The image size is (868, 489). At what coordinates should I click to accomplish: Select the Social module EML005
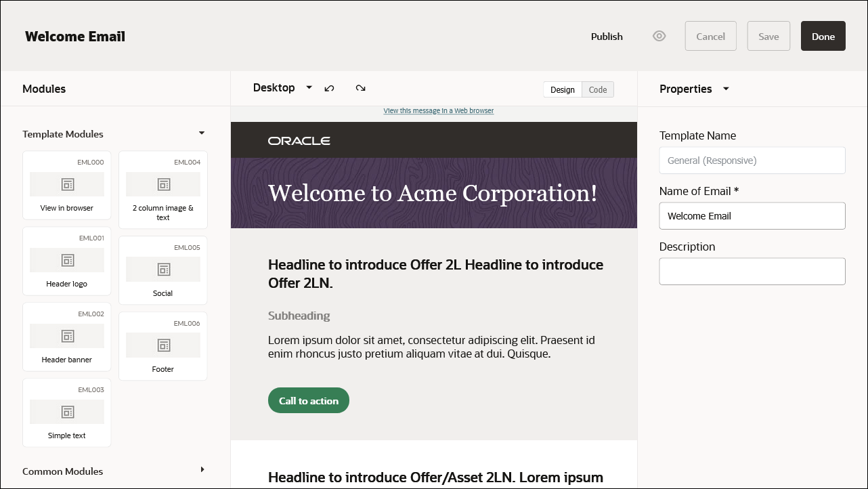click(162, 270)
